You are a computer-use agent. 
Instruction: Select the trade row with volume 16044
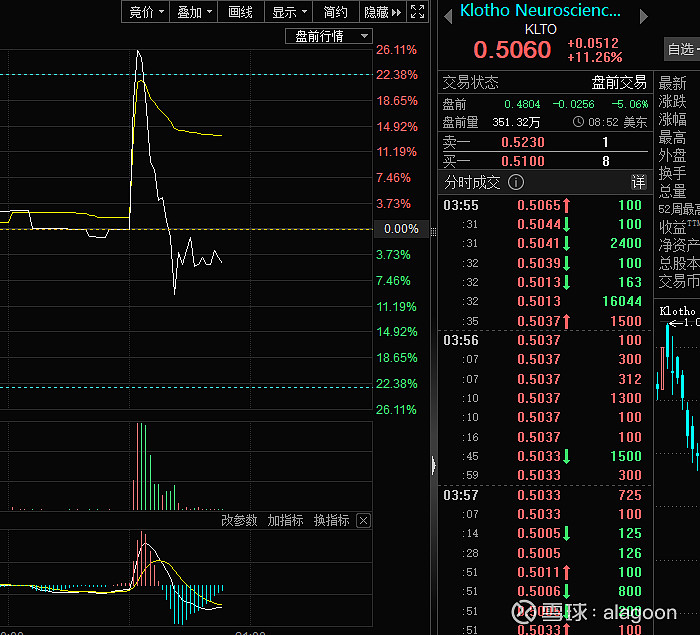coord(545,301)
